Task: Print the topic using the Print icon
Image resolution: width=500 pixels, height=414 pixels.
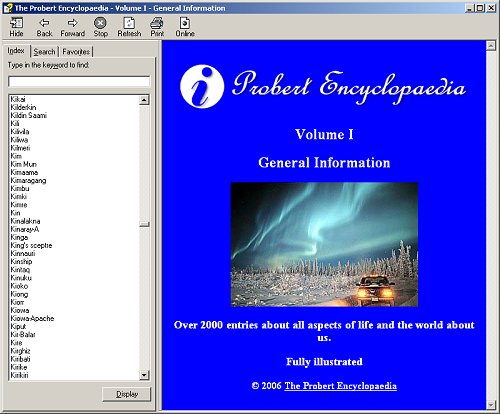Action: (157, 23)
